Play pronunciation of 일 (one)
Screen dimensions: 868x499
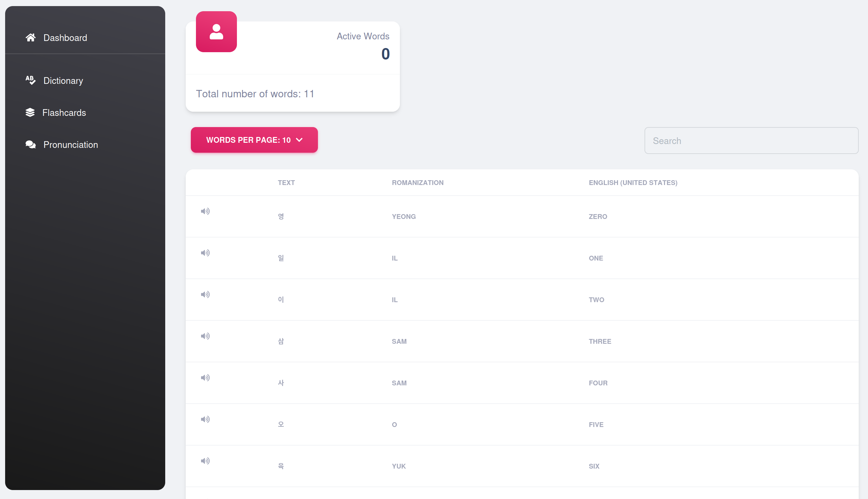pyautogui.click(x=205, y=253)
